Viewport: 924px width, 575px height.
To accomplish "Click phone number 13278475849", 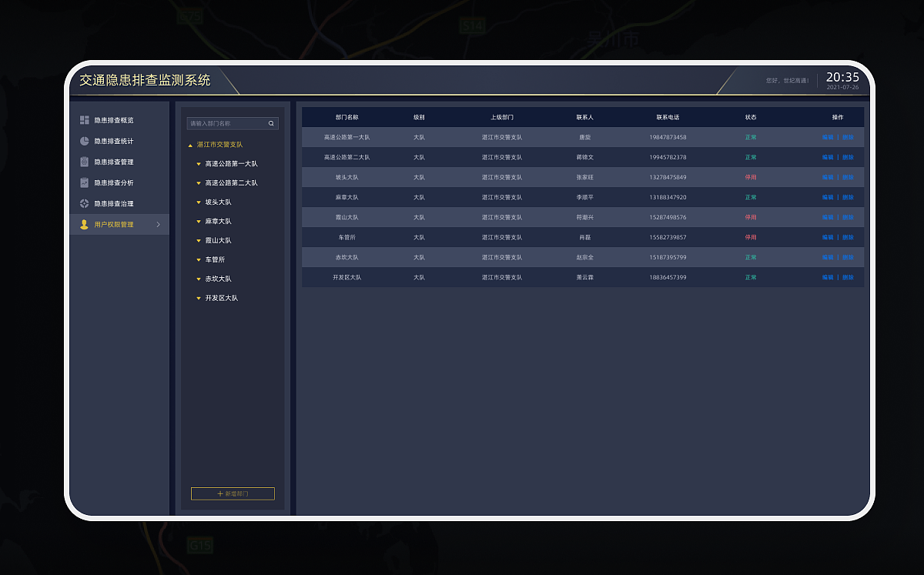I will pyautogui.click(x=668, y=177).
